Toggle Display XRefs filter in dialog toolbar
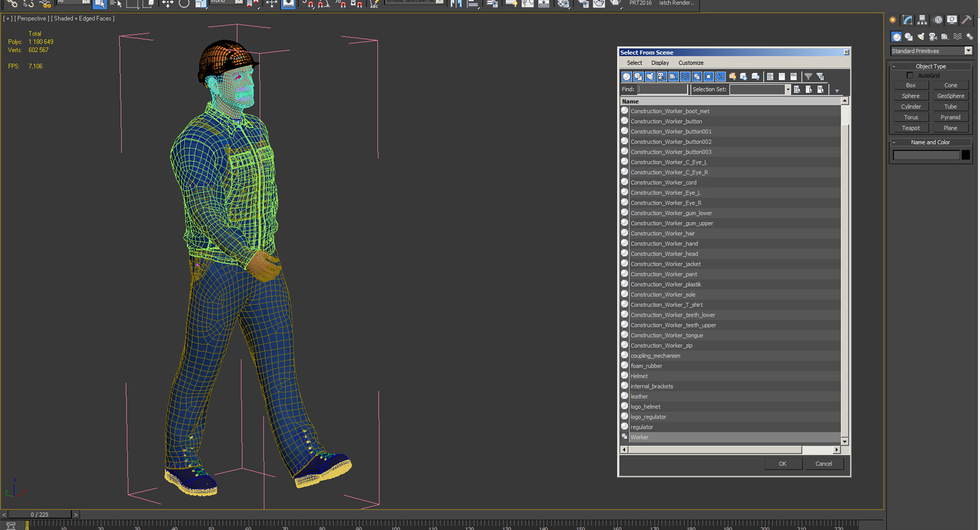This screenshot has height=530, width=980. 709,77
